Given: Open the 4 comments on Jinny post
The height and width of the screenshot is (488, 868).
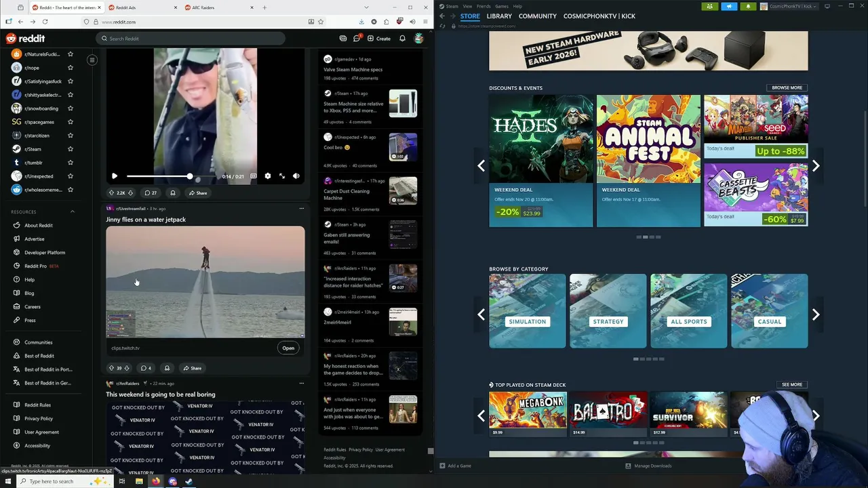Looking at the screenshot, I should click(146, 368).
